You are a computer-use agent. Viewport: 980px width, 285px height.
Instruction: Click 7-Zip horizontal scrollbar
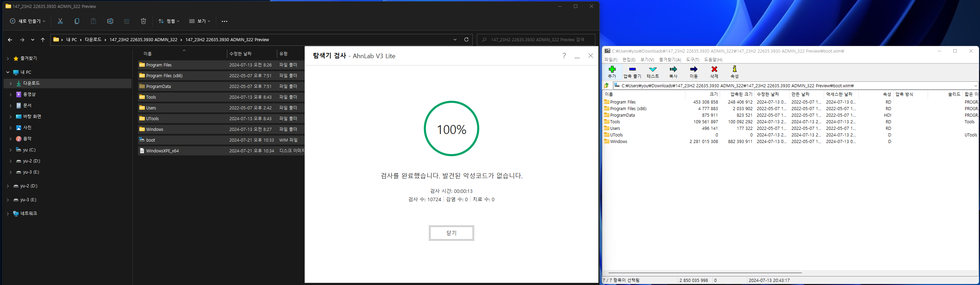coord(705,273)
